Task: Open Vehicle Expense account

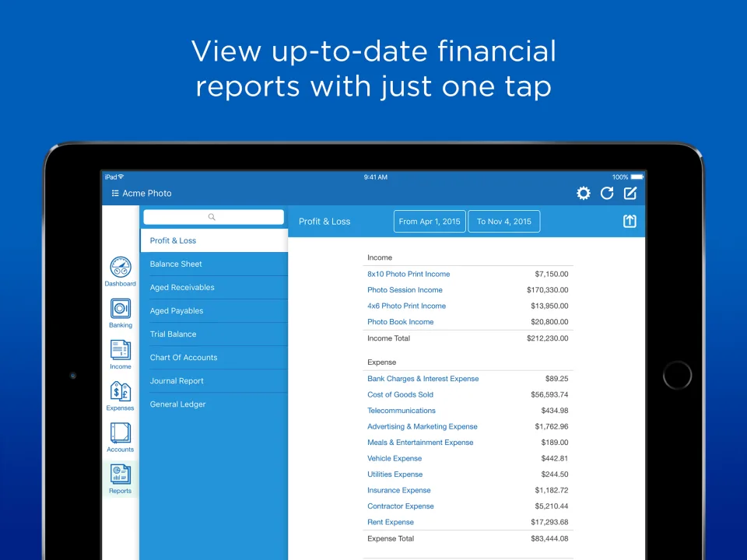Action: (395, 458)
